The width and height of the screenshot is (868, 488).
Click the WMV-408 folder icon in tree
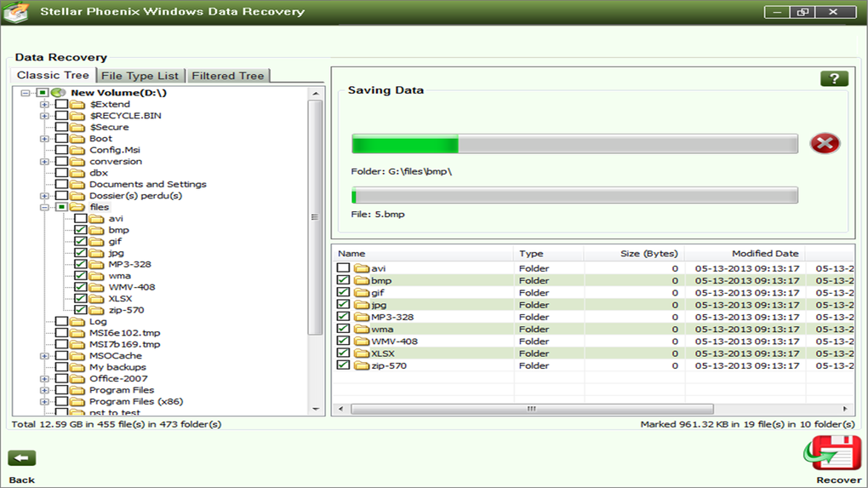(96, 288)
